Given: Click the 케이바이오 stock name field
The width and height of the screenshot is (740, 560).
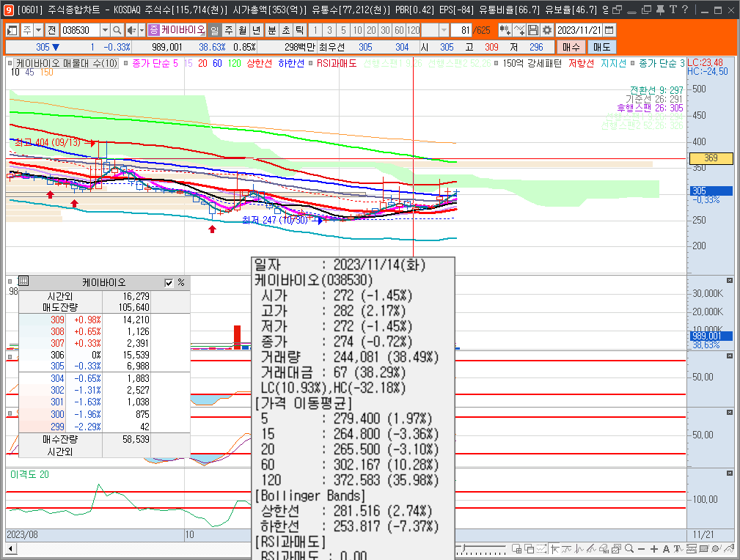Looking at the screenshot, I should point(183,31).
